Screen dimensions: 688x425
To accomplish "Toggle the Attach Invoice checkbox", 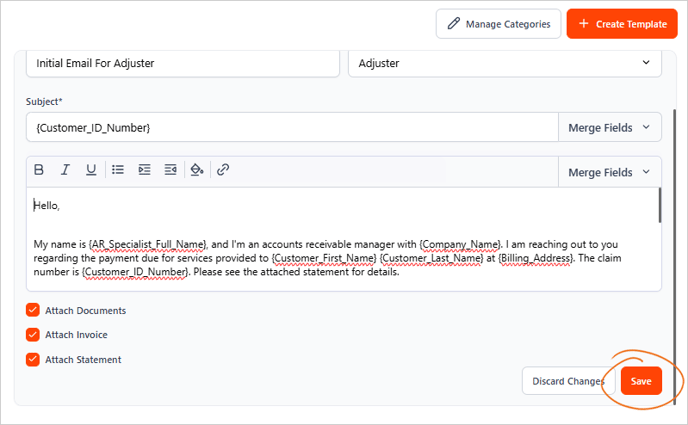I will tap(33, 335).
